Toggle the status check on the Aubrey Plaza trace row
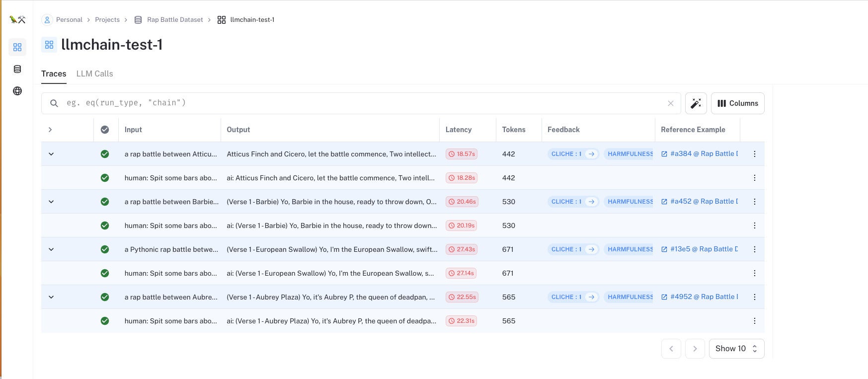 [105, 297]
